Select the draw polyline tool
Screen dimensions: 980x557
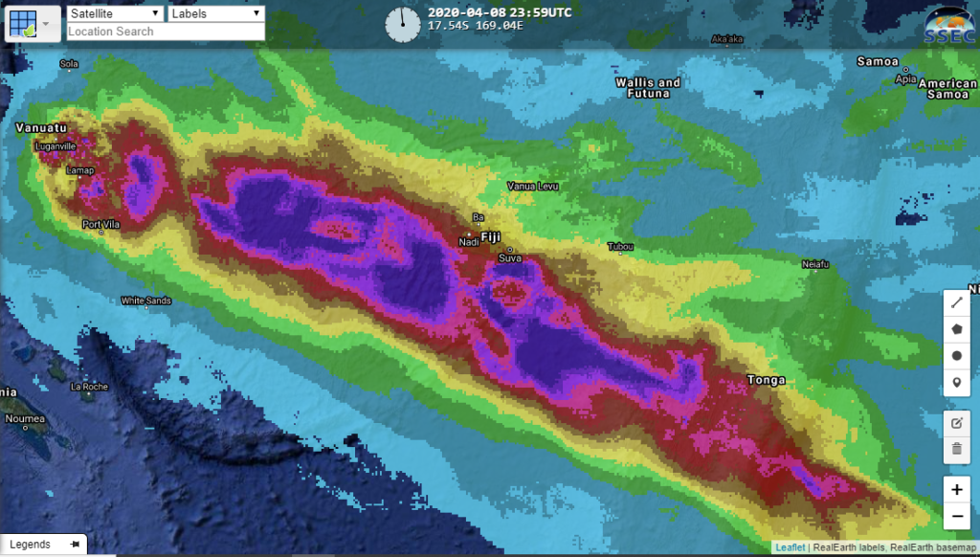pos(957,302)
